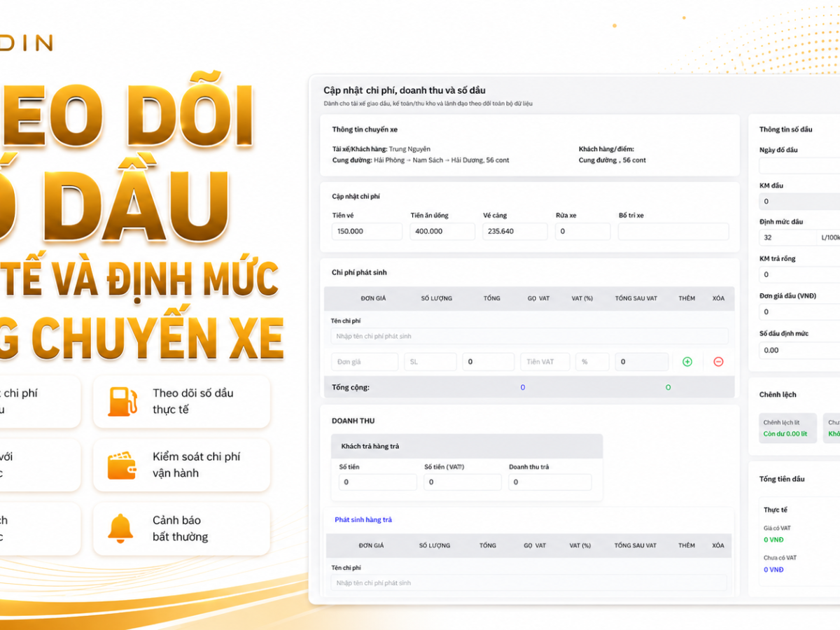
Task: Click the Rửa xe input field
Action: click(x=582, y=232)
